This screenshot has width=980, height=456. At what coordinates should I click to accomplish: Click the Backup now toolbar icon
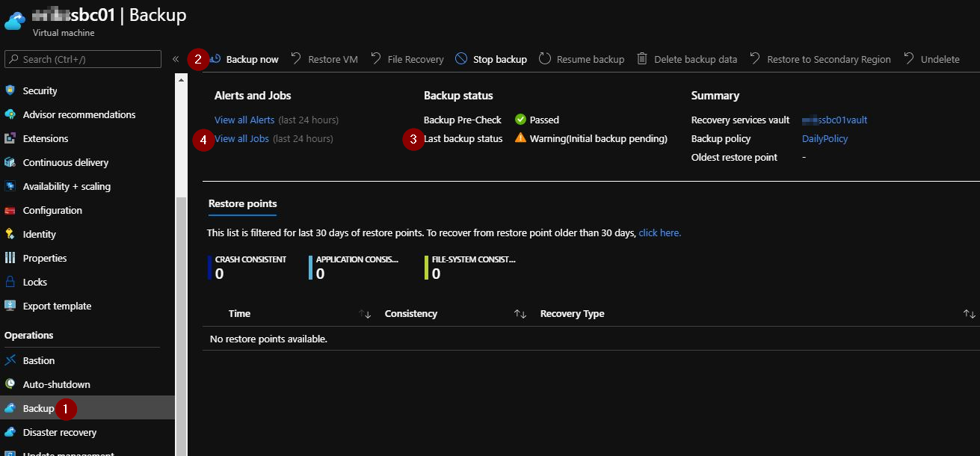(217, 59)
